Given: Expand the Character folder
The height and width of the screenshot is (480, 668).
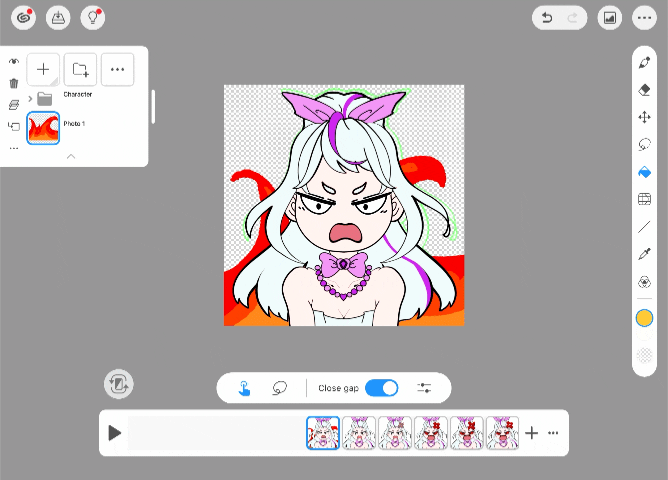Looking at the screenshot, I should [30, 99].
